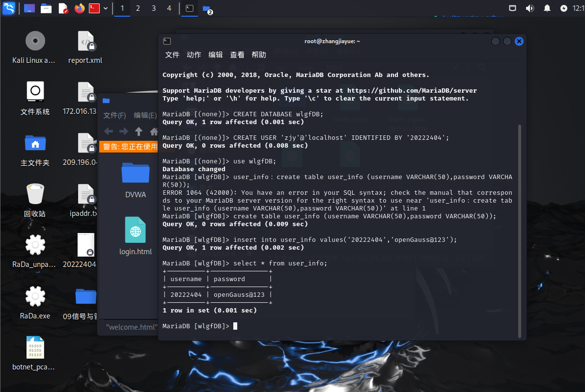Image resolution: width=585 pixels, height=392 pixels.
Task: Open the power manager tray icon
Action: tap(564, 8)
